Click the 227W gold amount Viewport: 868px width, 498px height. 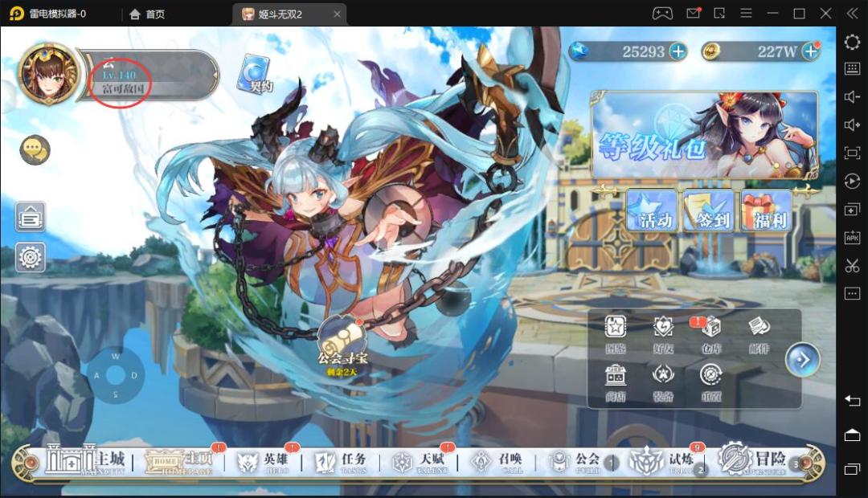(777, 52)
